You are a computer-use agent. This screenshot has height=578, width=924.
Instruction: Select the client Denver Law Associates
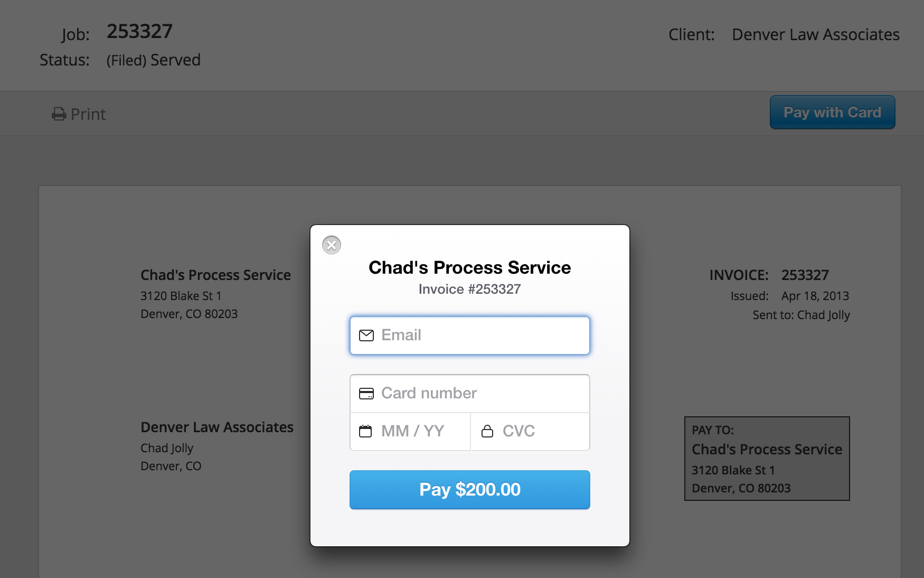815,34
